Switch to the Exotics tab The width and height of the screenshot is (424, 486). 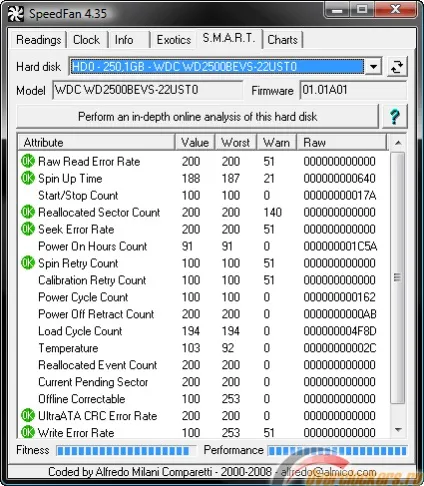coord(174,40)
